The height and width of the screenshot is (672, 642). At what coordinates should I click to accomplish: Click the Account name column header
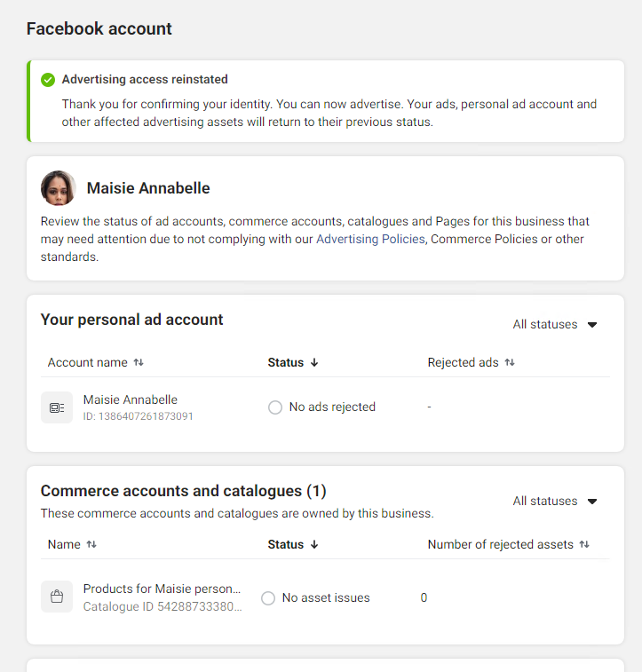(x=87, y=362)
